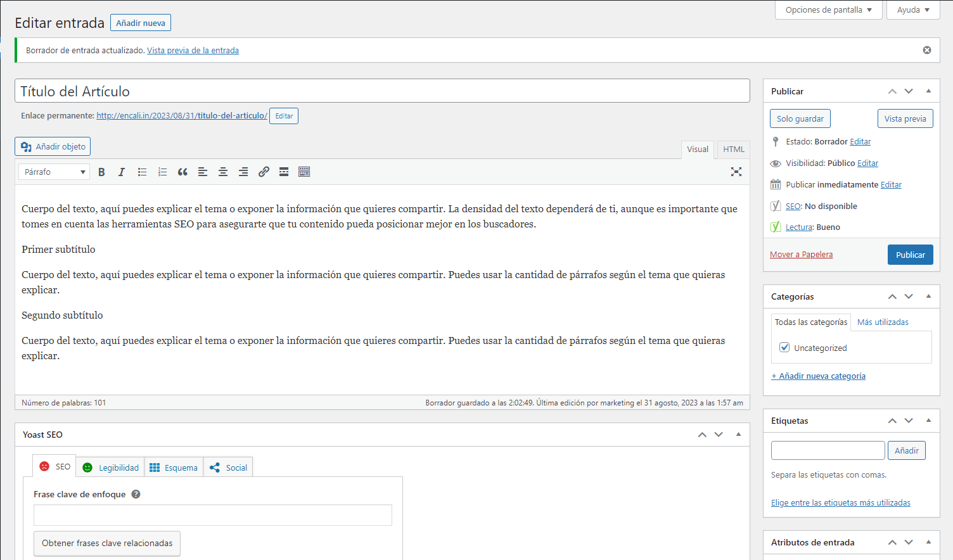Open Opciones de pantalla dropdown

pos(829,10)
